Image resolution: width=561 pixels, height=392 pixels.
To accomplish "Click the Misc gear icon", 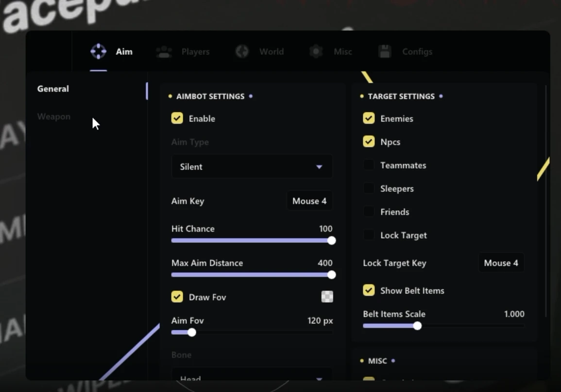I will click(316, 51).
